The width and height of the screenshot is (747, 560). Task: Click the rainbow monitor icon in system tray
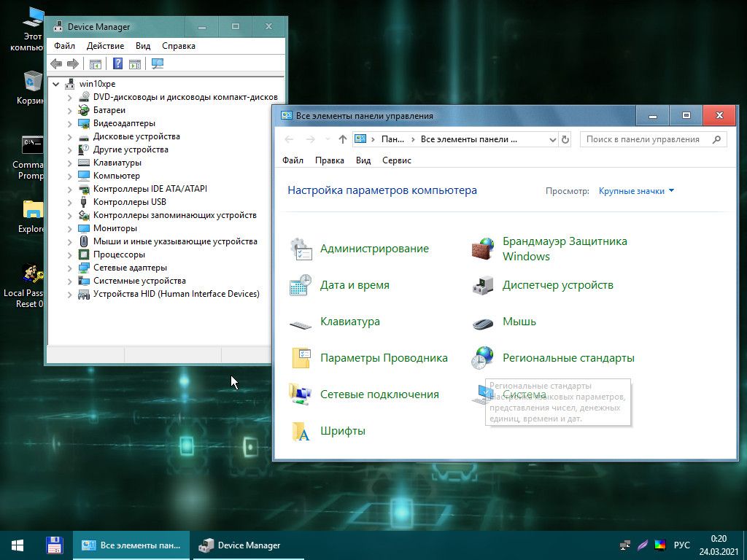[660, 545]
